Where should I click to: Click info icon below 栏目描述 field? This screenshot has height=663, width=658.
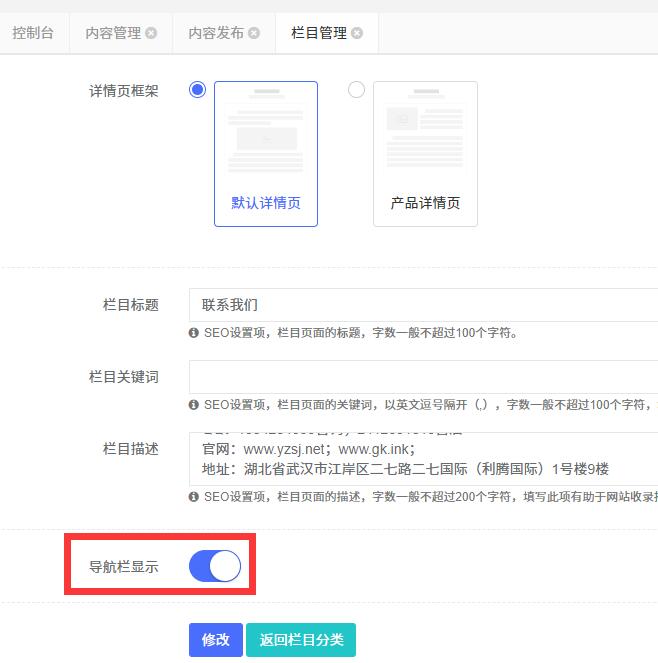click(x=194, y=497)
